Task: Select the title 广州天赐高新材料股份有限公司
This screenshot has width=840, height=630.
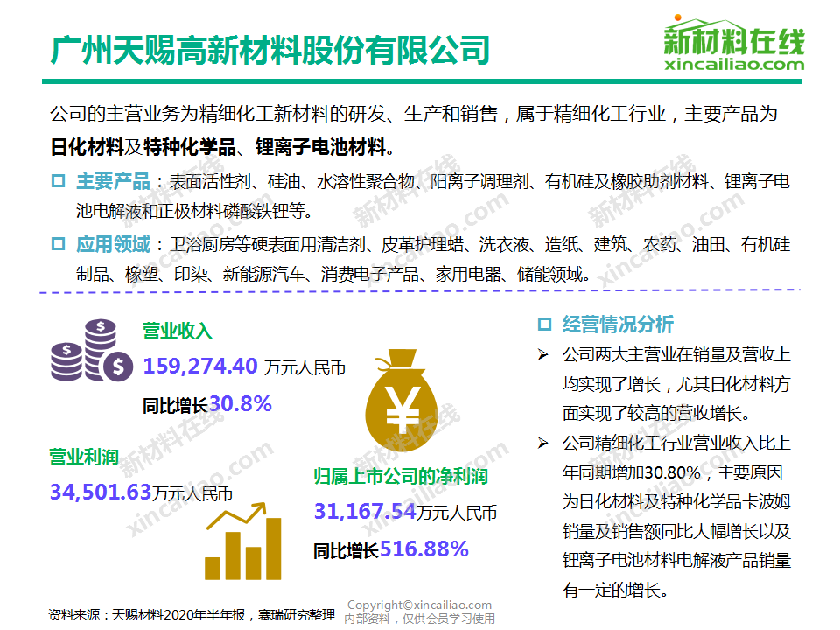Action: [270, 50]
